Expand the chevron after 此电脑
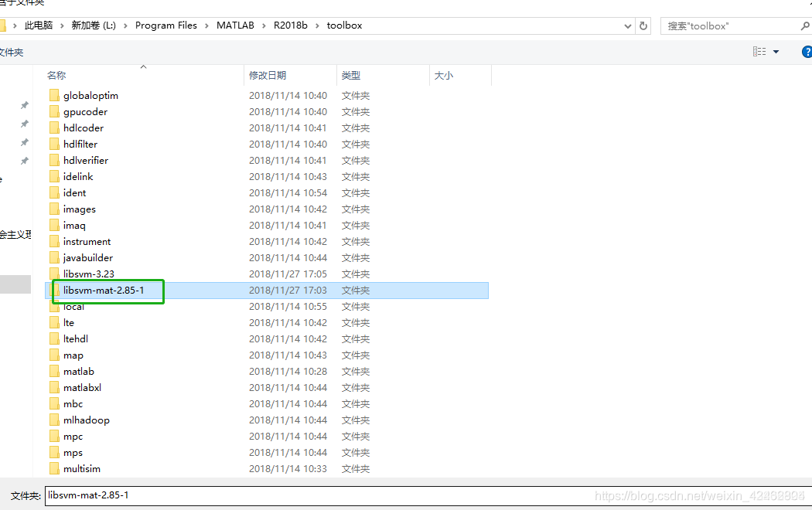The image size is (812, 510). coord(62,25)
